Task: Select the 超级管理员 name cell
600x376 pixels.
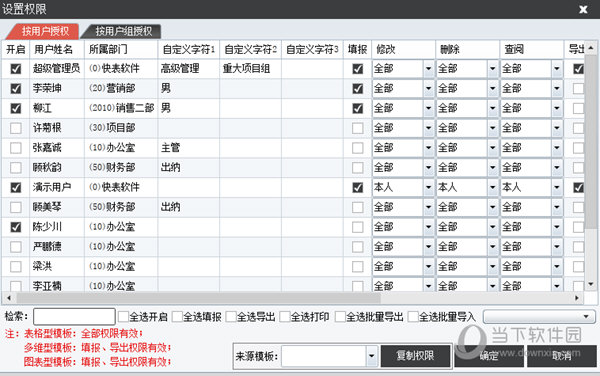Action: click(x=57, y=69)
